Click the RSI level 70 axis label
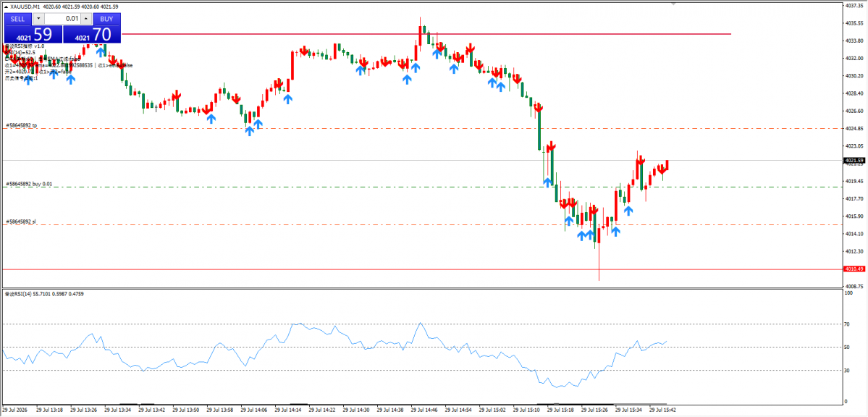868x417 pixels. 848,324
